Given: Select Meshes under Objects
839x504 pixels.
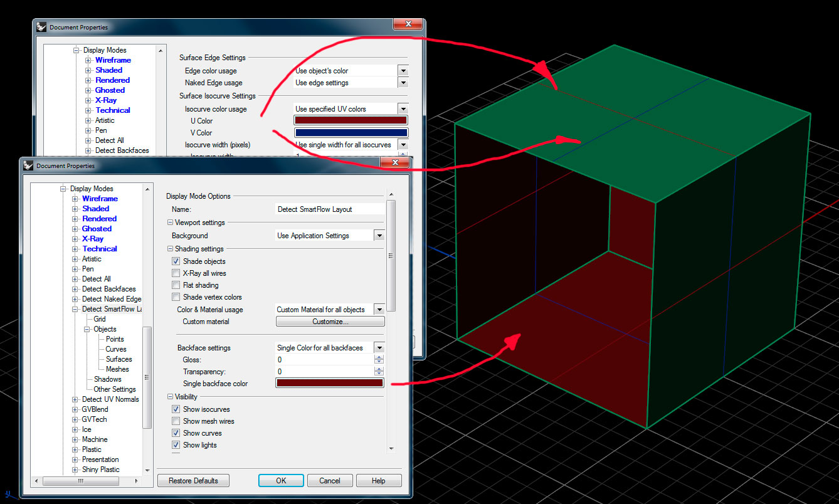Looking at the screenshot, I should 117,369.
